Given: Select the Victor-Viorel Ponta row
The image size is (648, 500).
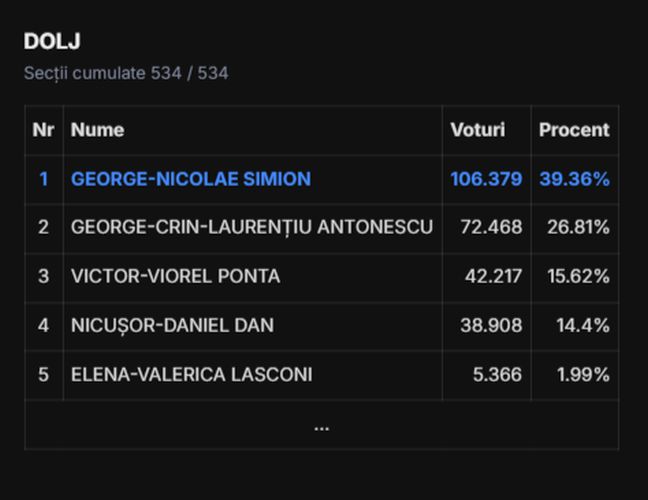Looking at the screenshot, I should click(176, 276).
